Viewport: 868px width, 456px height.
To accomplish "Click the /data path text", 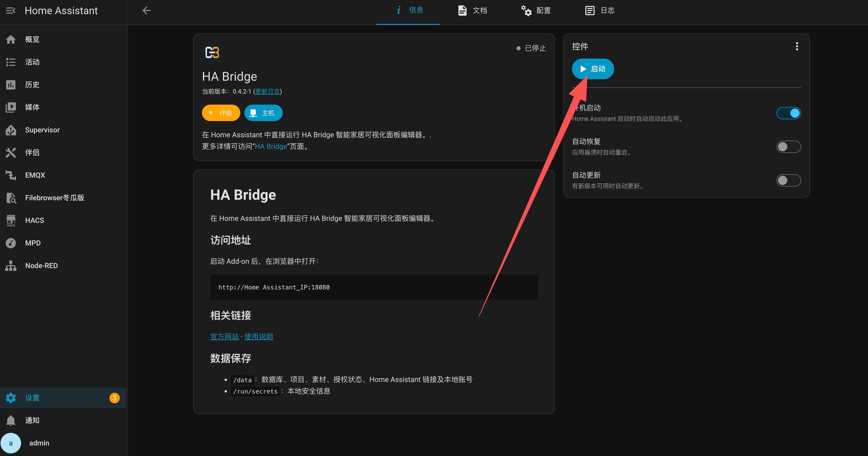I will [x=242, y=380].
